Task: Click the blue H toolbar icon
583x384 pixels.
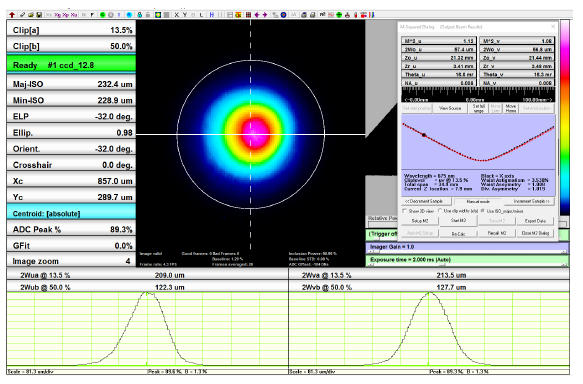Action: [212, 15]
